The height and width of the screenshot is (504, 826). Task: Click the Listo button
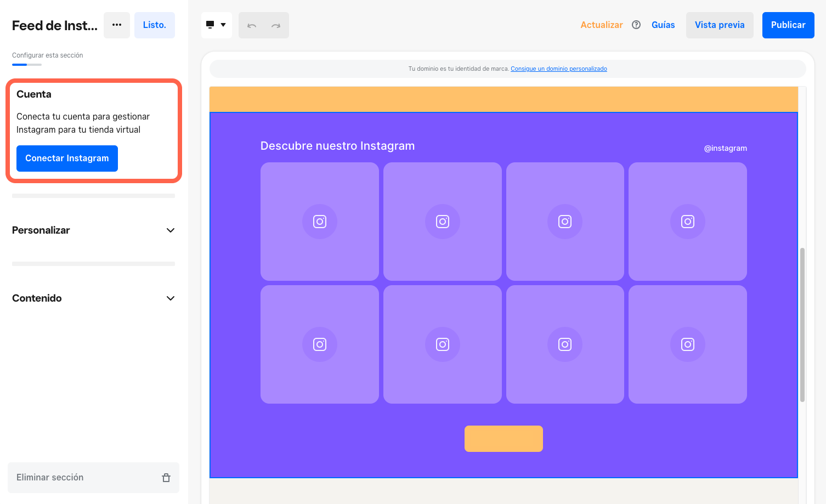coord(155,25)
